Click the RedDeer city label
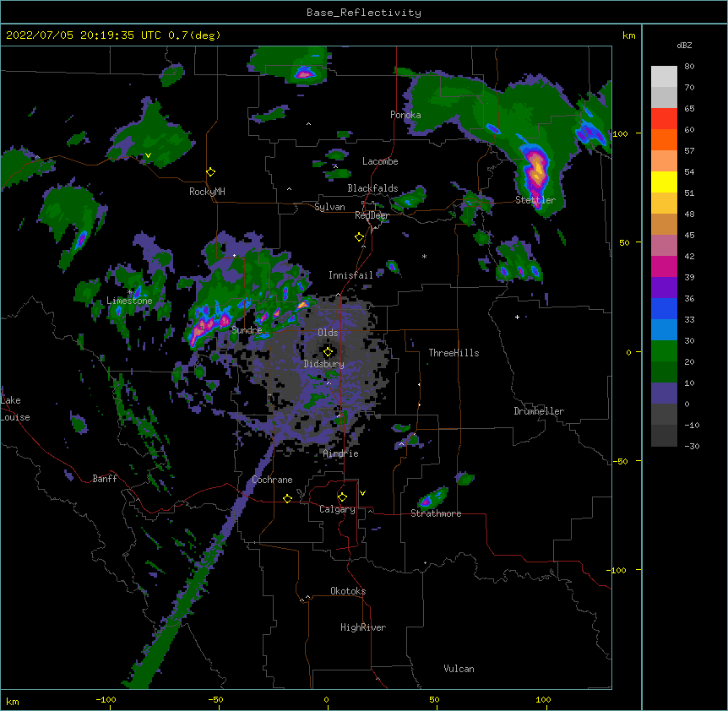The width and height of the screenshot is (728, 711). point(372,215)
